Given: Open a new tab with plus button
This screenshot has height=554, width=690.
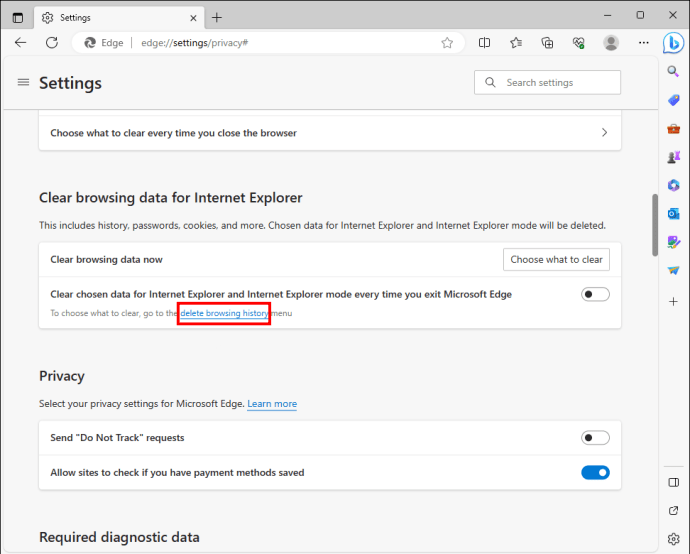Looking at the screenshot, I should tap(217, 18).
